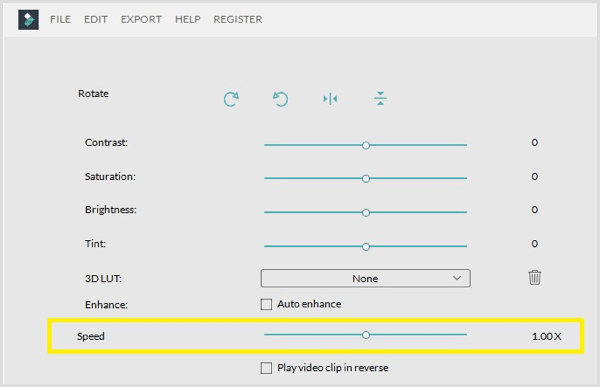The width and height of the screenshot is (600, 387).
Task: Click the Filmora logo icon
Action: point(28,20)
